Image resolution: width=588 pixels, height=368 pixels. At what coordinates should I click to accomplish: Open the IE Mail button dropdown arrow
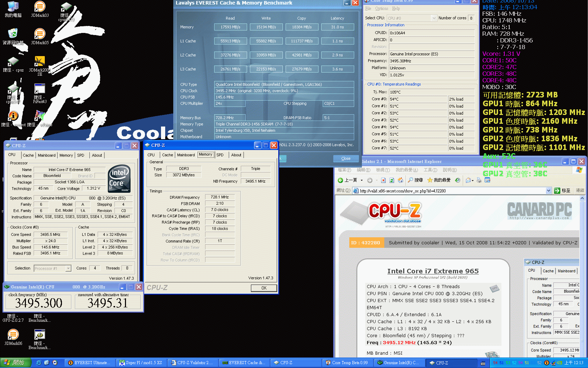[x=473, y=180]
